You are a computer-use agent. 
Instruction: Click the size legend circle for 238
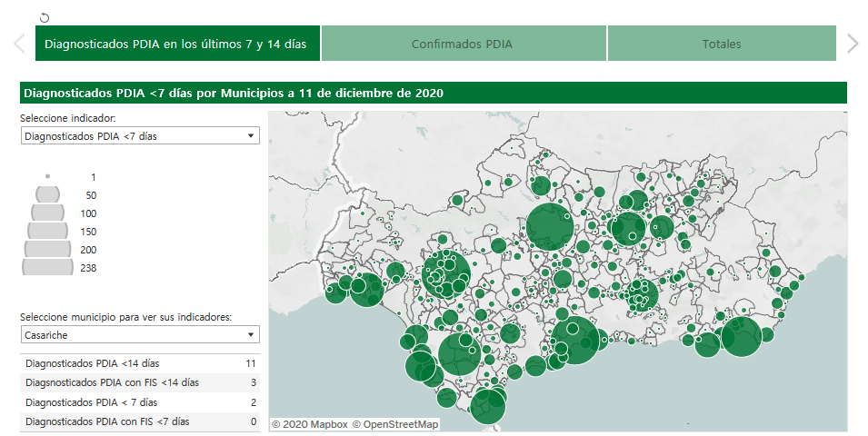(x=47, y=267)
